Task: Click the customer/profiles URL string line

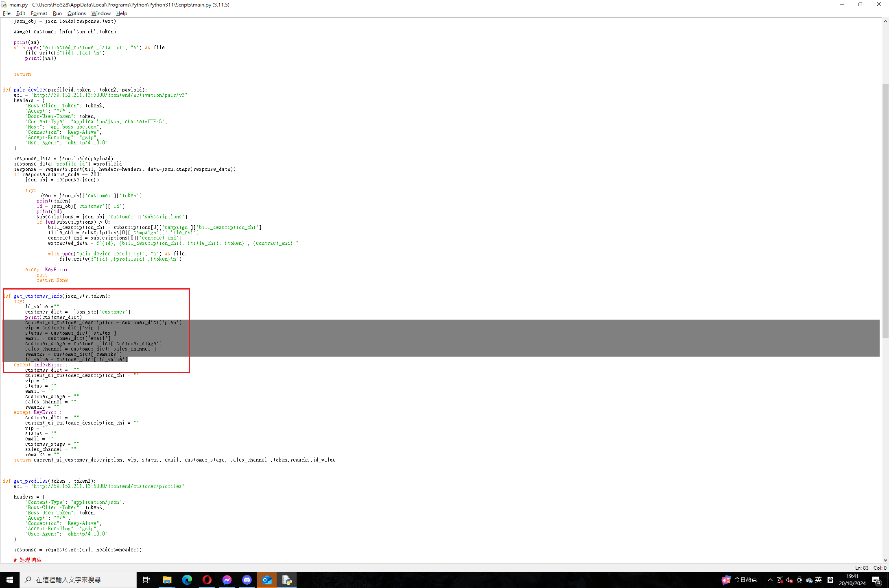Action: [x=99, y=486]
